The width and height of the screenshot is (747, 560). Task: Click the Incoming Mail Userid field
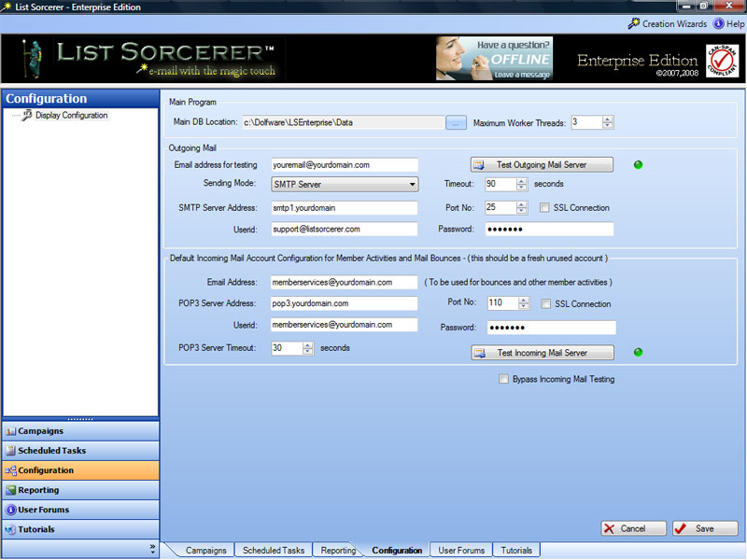[x=344, y=325]
